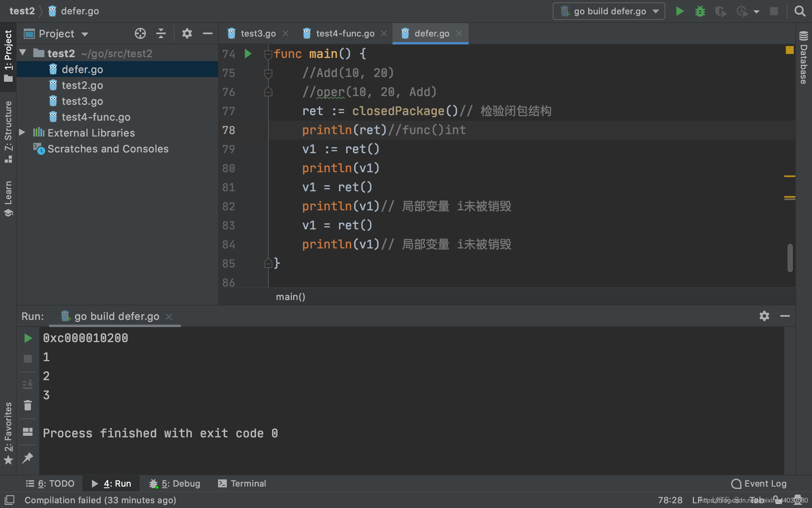This screenshot has height=508, width=812.
Task: Collapse all in Project panel
Action: [161, 33]
